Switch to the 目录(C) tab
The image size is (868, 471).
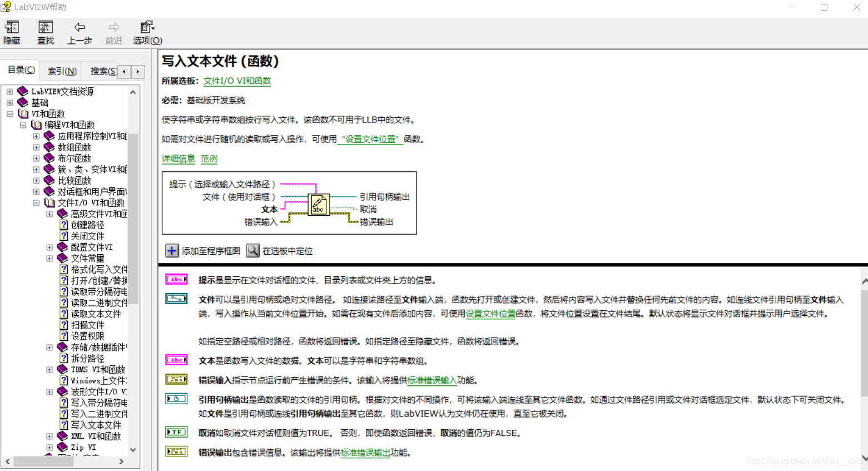click(x=21, y=70)
